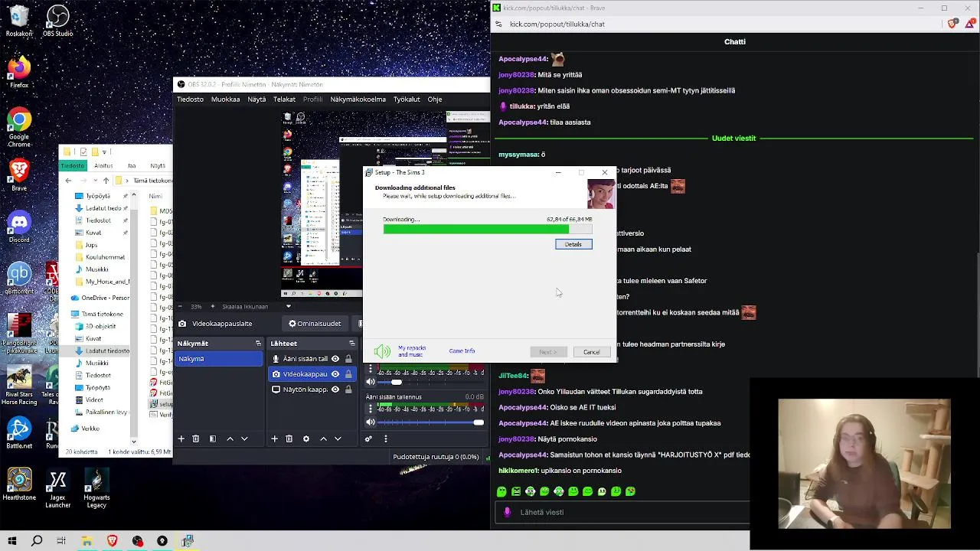Undock the Näkymät panel

tap(259, 344)
